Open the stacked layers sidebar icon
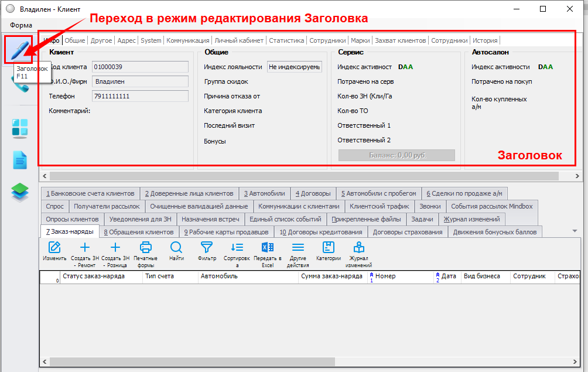 (20, 192)
